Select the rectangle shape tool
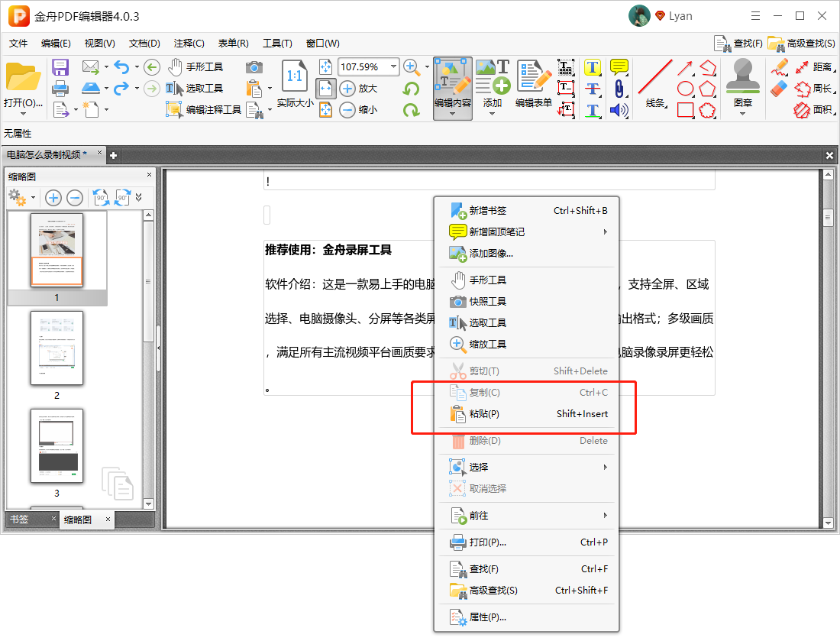Image resolution: width=840 pixels, height=641 pixels. pyautogui.click(x=685, y=110)
